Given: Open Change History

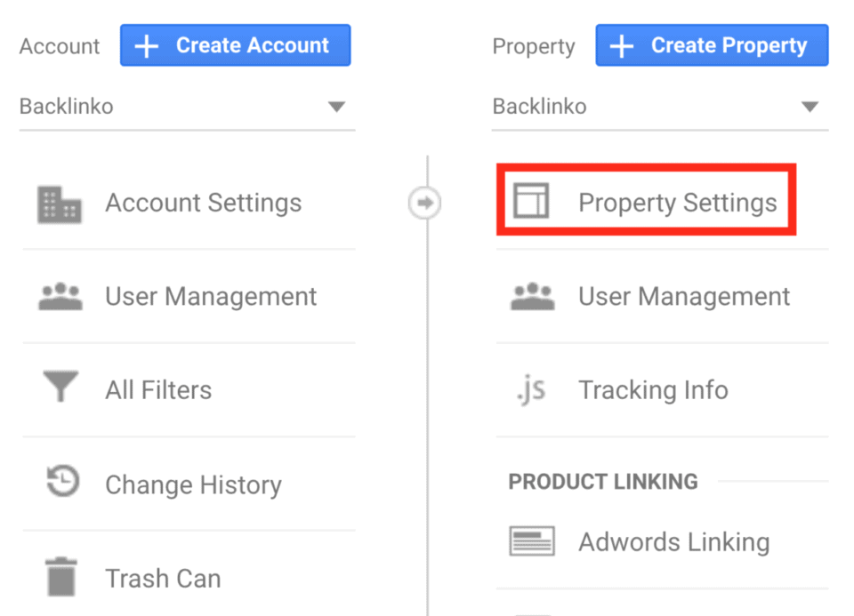Looking at the screenshot, I should pyautogui.click(x=193, y=484).
